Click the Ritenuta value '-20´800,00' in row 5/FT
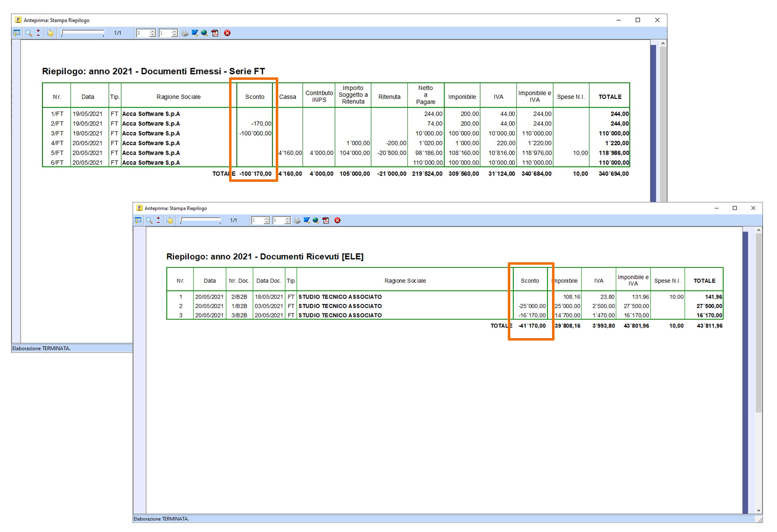Screen dimensions: 777x532 coord(392,153)
